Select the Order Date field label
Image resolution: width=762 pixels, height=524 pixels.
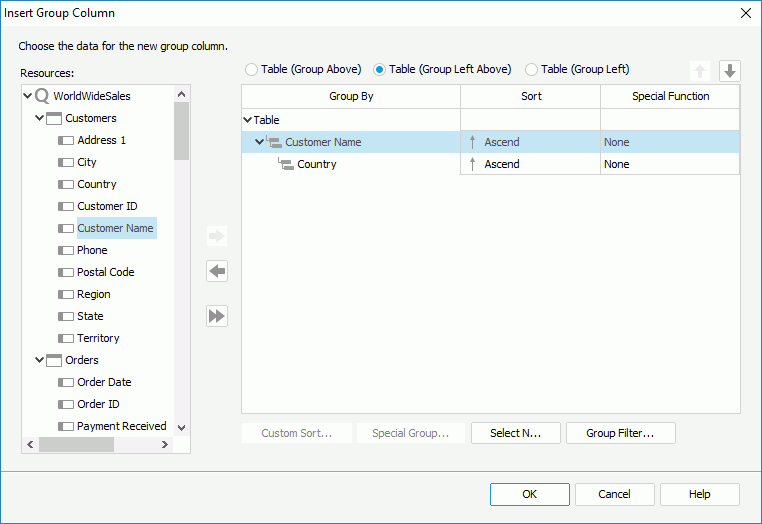pos(104,382)
